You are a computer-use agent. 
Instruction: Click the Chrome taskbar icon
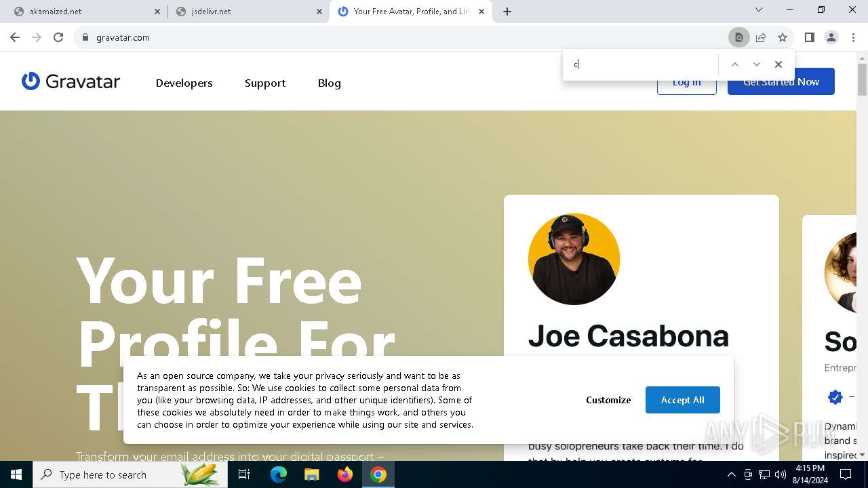[x=378, y=474]
